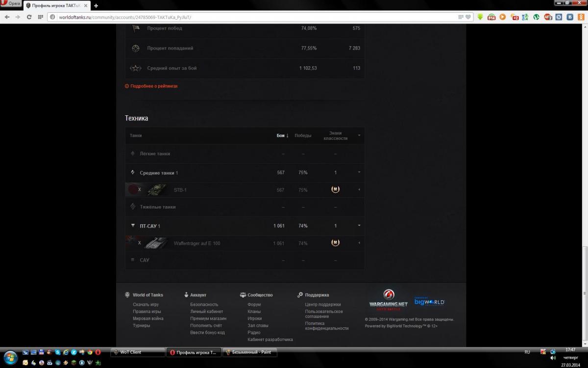Open the Знаки классности column dropdown arrow
The width and height of the screenshot is (588, 368).
click(359, 135)
